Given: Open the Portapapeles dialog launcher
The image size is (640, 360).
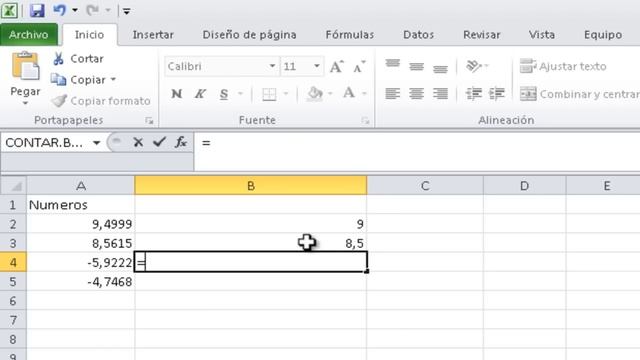Looking at the screenshot, I should point(149,120).
